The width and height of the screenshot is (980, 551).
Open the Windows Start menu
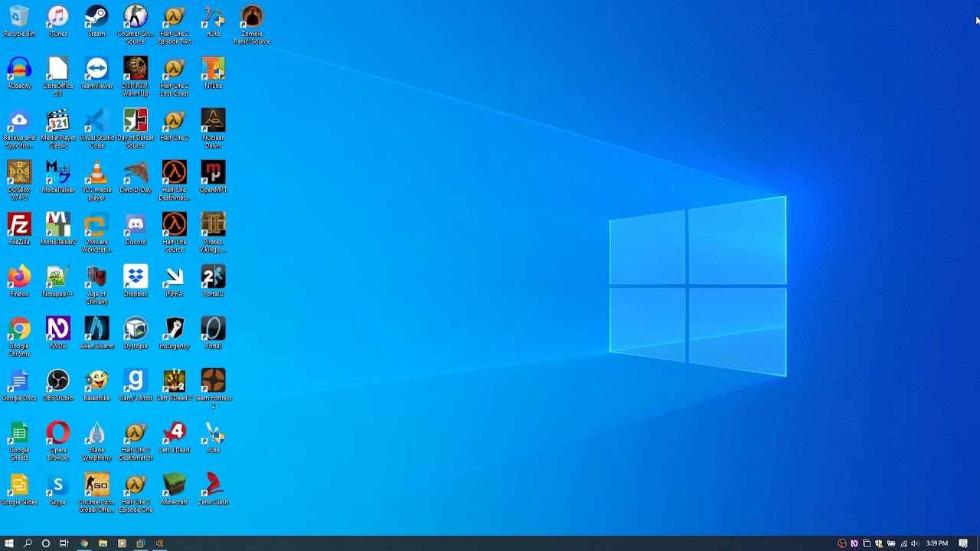(x=9, y=543)
